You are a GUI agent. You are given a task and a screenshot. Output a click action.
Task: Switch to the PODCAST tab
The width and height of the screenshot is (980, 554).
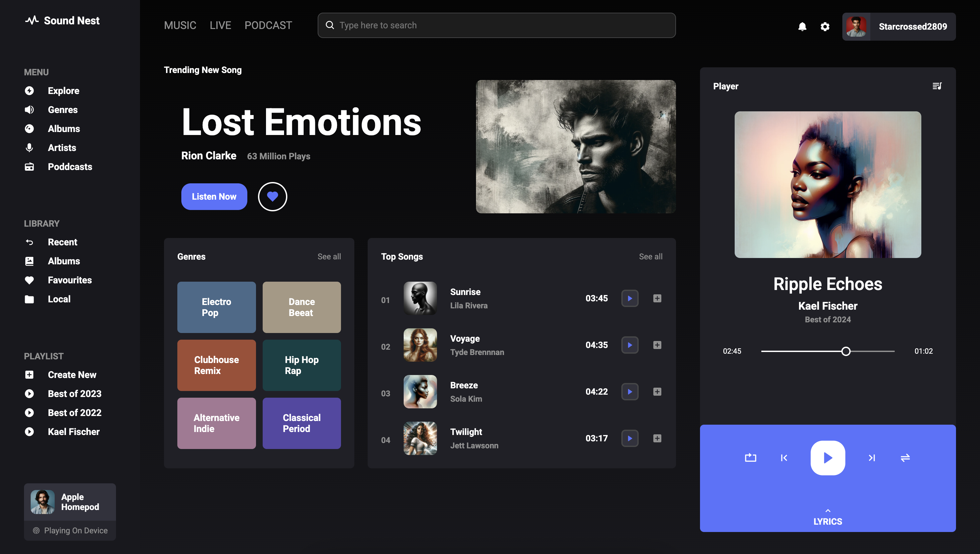tap(268, 25)
